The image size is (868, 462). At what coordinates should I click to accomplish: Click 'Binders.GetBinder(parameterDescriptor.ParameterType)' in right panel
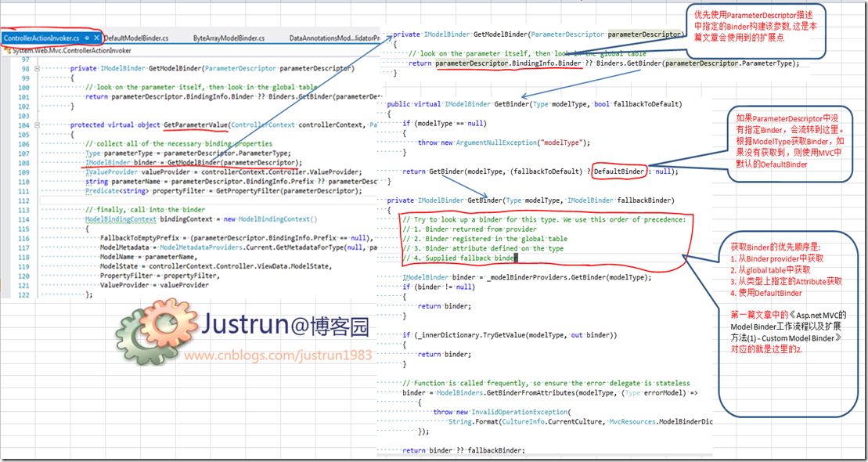coord(697,63)
